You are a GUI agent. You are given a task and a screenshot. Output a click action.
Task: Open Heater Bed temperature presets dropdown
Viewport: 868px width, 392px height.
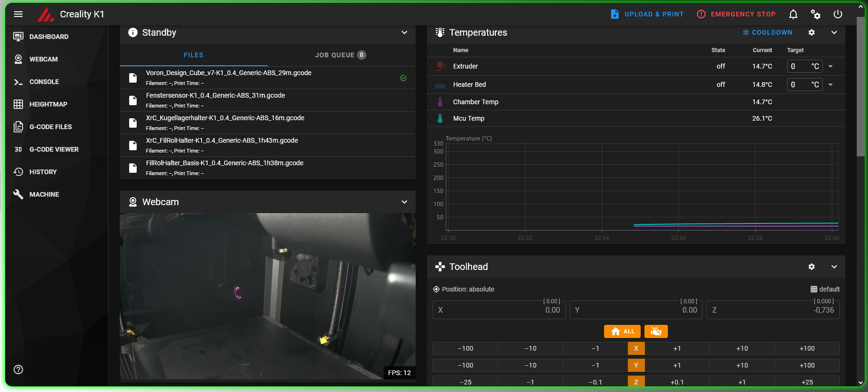pos(830,85)
